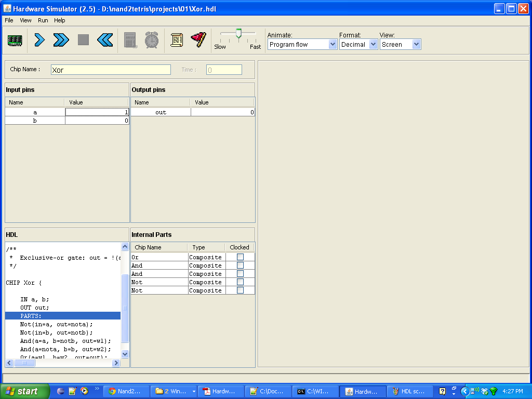Open the Format dropdown showing Decimal
The height and width of the screenshot is (399, 532).
point(358,45)
